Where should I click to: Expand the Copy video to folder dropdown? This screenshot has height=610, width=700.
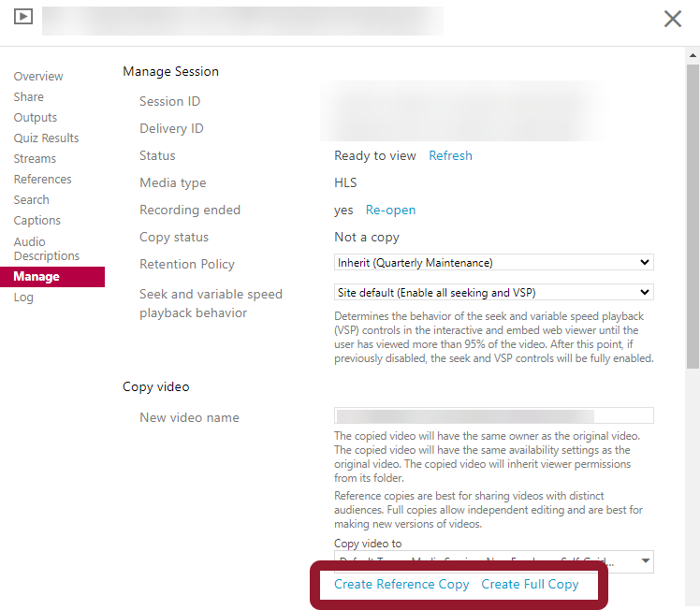(x=493, y=561)
